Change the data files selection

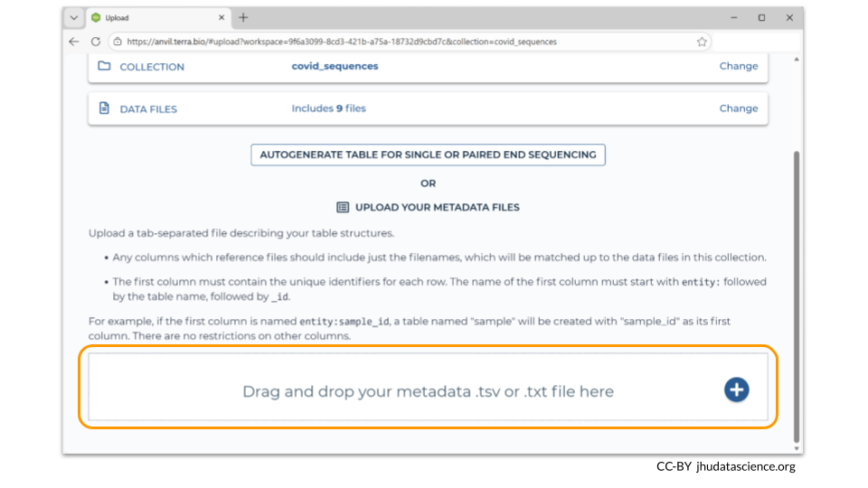pos(739,108)
